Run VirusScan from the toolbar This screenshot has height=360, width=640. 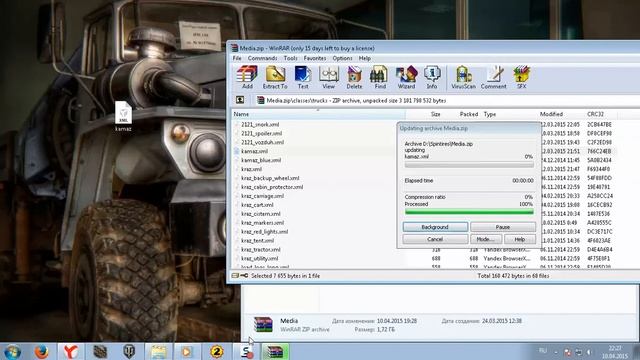463,77
